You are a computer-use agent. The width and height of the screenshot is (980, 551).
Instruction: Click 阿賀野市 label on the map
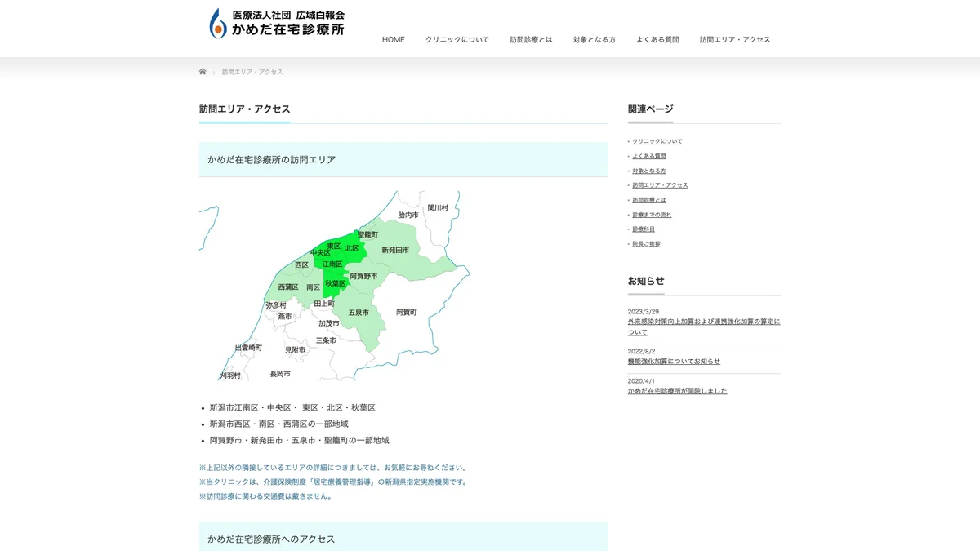363,277
